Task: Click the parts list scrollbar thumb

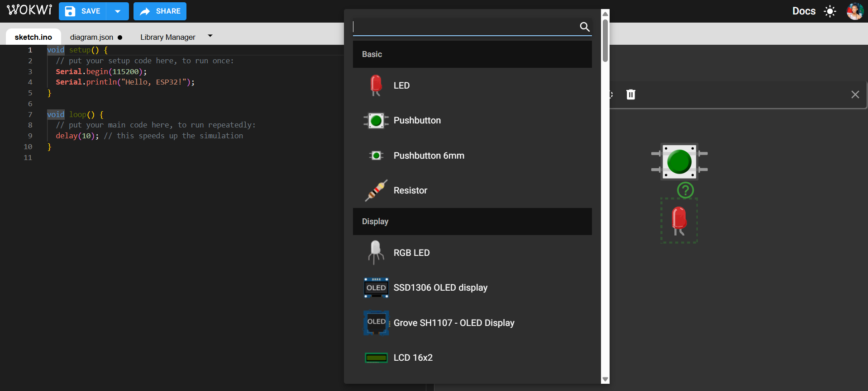Action: pyautogui.click(x=605, y=41)
